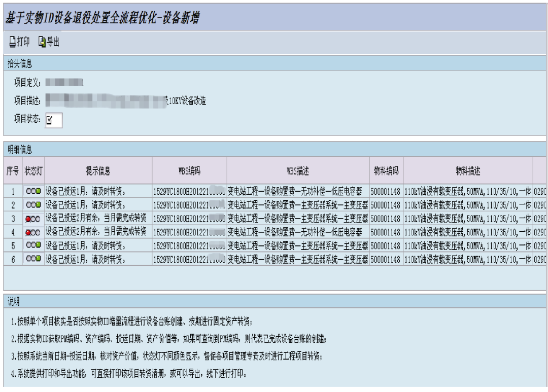
Task: Click note 4 about 打印和导出功能
Action: pyautogui.click(x=129, y=373)
